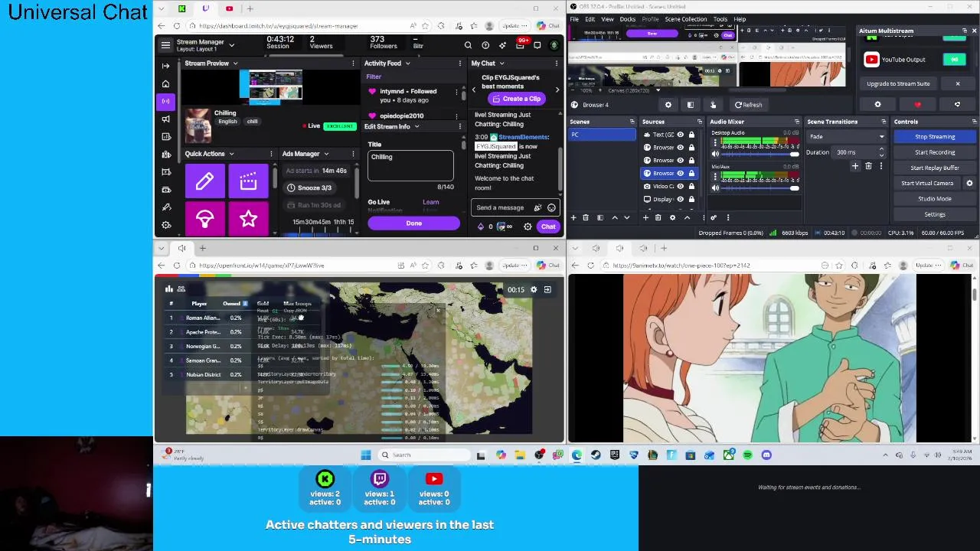This screenshot has width=980, height=551.
Task: Expand the Stream Preview panel chevron
Action: coord(235,64)
